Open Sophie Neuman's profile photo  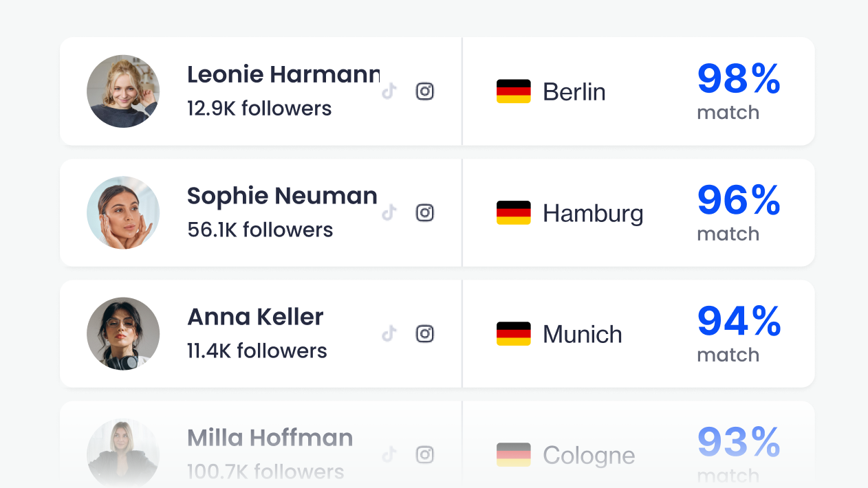click(x=123, y=212)
